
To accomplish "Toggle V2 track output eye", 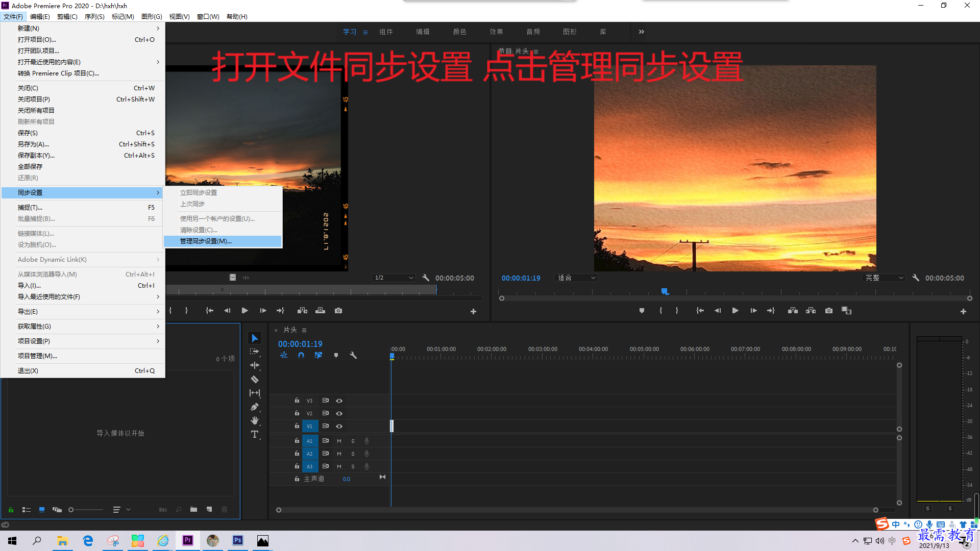I will point(339,414).
